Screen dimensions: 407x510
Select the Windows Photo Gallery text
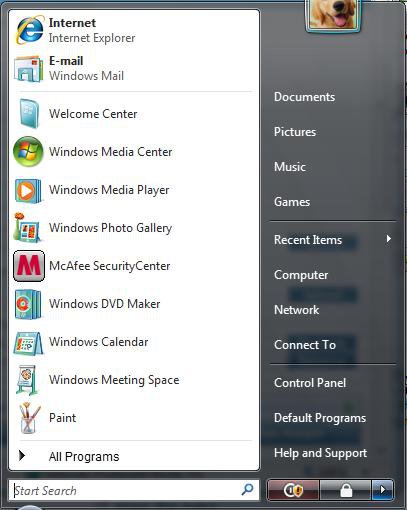pos(110,228)
